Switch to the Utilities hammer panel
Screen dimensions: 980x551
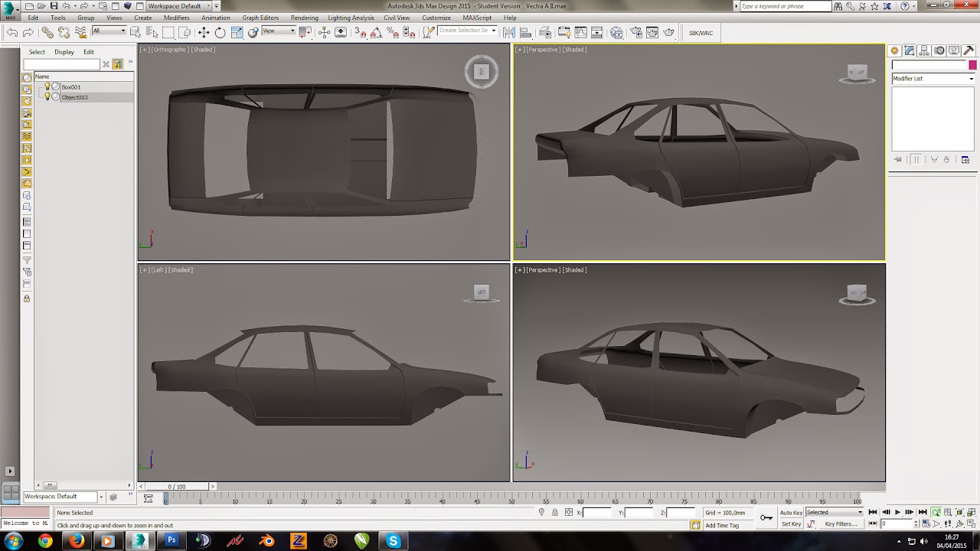coord(969,51)
